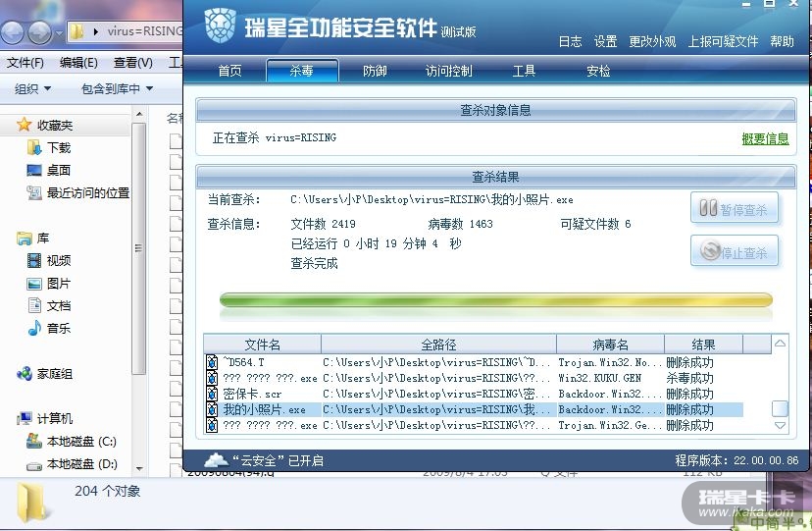Viewport: 812px width, 531px height.
Task: Open Explorer 编辑(E) menu
Action: tap(78, 63)
